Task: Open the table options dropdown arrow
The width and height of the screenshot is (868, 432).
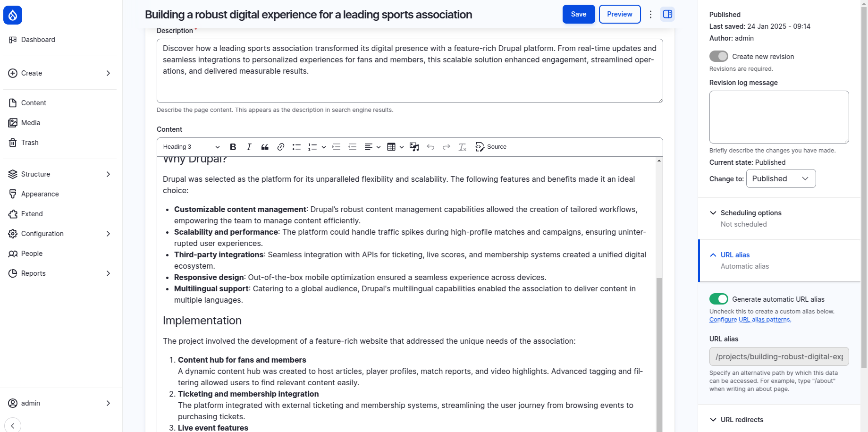Action: pyautogui.click(x=402, y=147)
